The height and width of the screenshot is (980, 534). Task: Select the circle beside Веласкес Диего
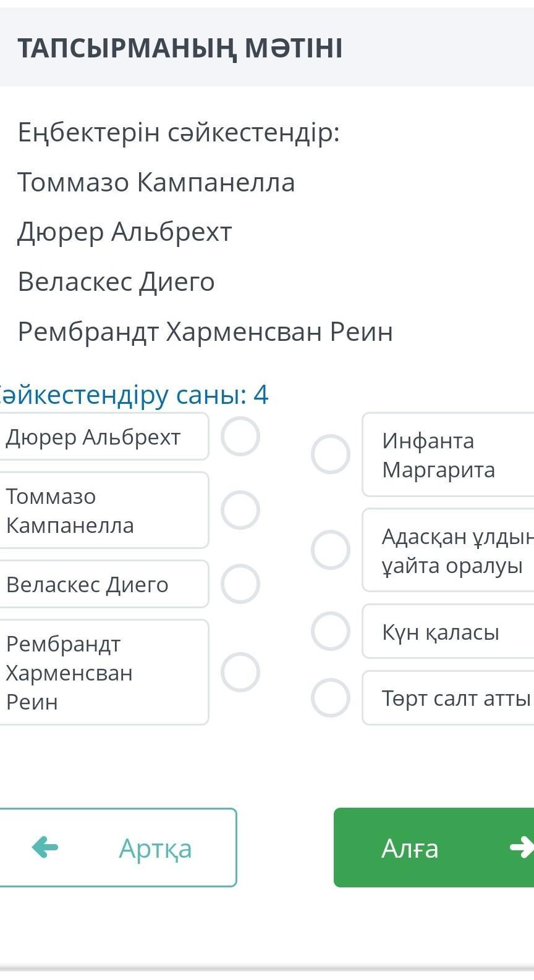240,584
